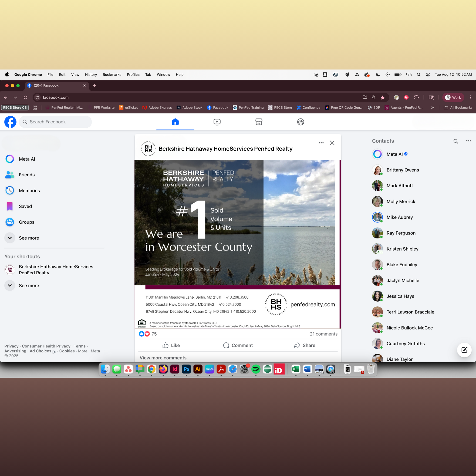Open the 21 comments link
The image size is (476, 476).
click(x=323, y=334)
